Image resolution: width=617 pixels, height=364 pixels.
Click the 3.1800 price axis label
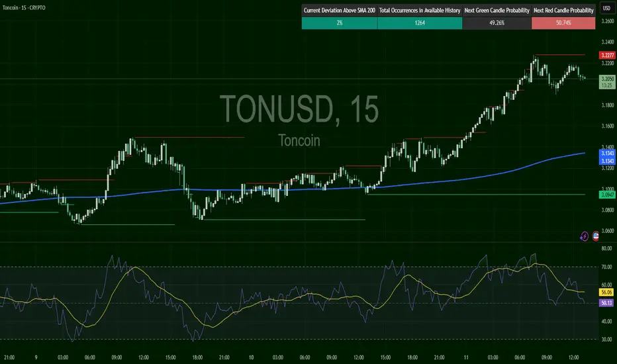click(x=608, y=105)
